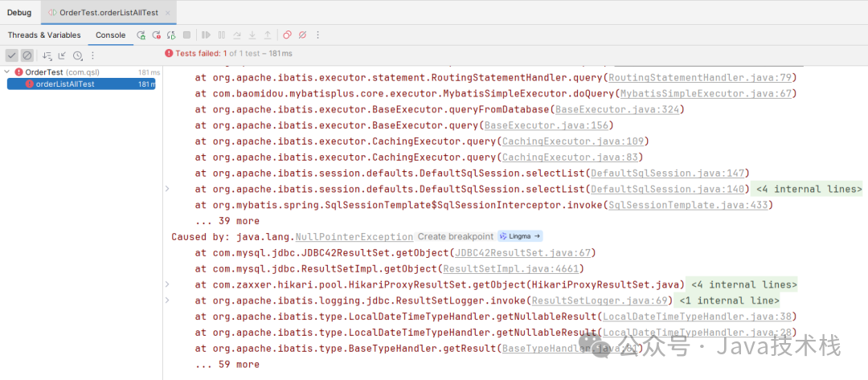Toggle Mute Breakpoints icon
The image size is (868, 380).
pos(302,35)
